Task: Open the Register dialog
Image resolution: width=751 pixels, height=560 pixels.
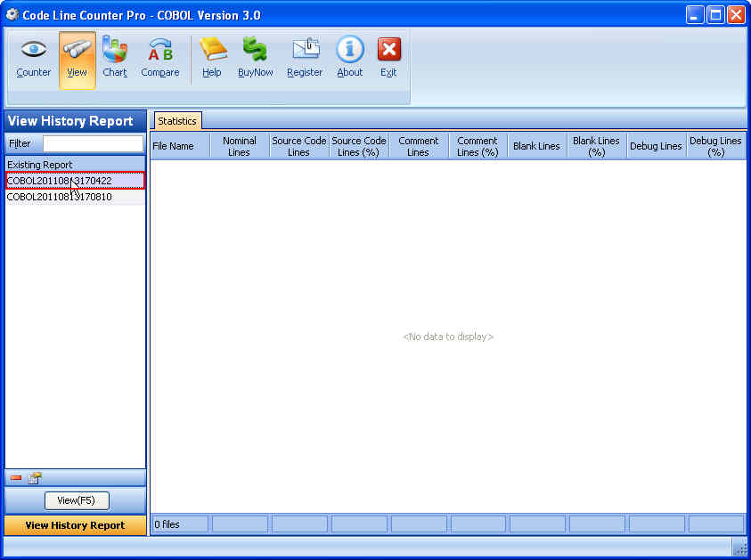Action: click(305, 58)
